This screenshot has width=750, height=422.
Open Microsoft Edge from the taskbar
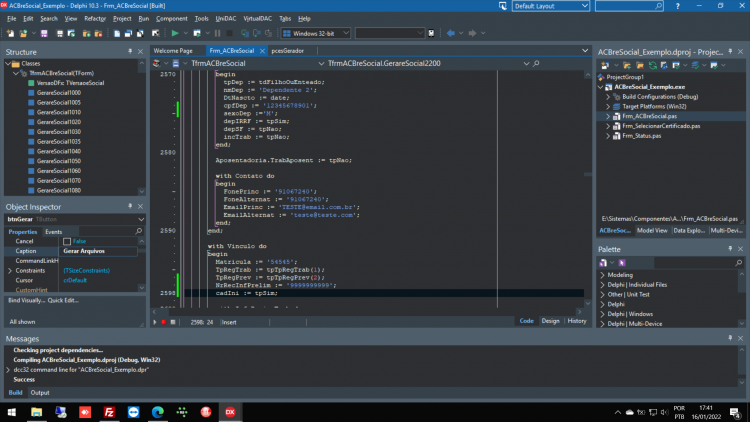pos(157,412)
